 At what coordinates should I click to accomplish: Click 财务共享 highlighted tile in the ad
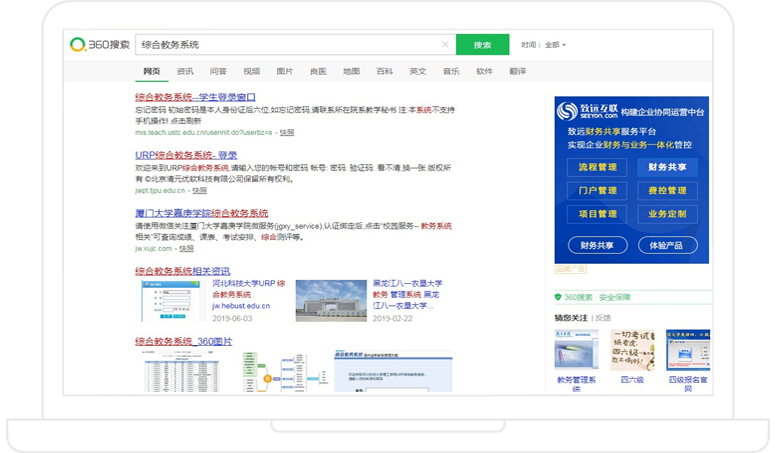click(x=667, y=167)
